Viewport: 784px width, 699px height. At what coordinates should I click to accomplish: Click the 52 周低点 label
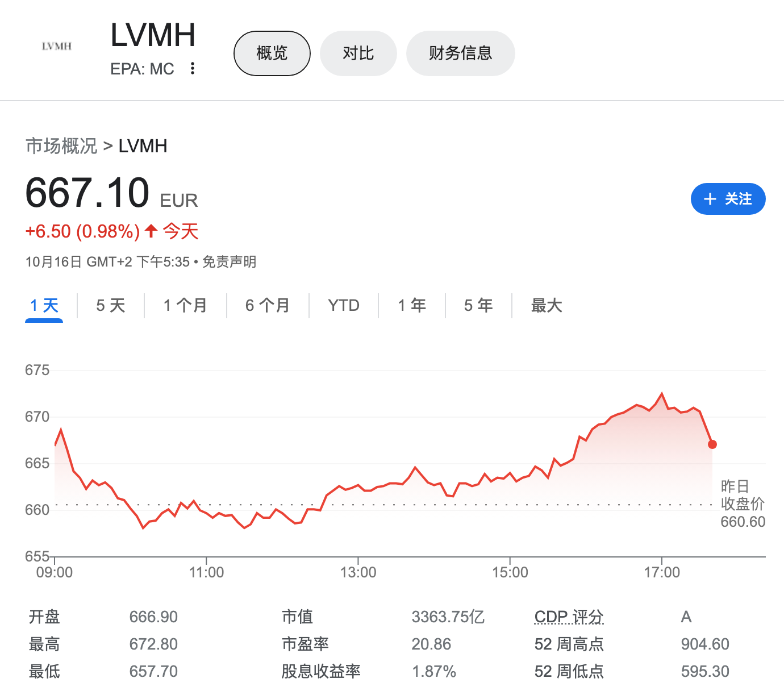tap(569, 671)
